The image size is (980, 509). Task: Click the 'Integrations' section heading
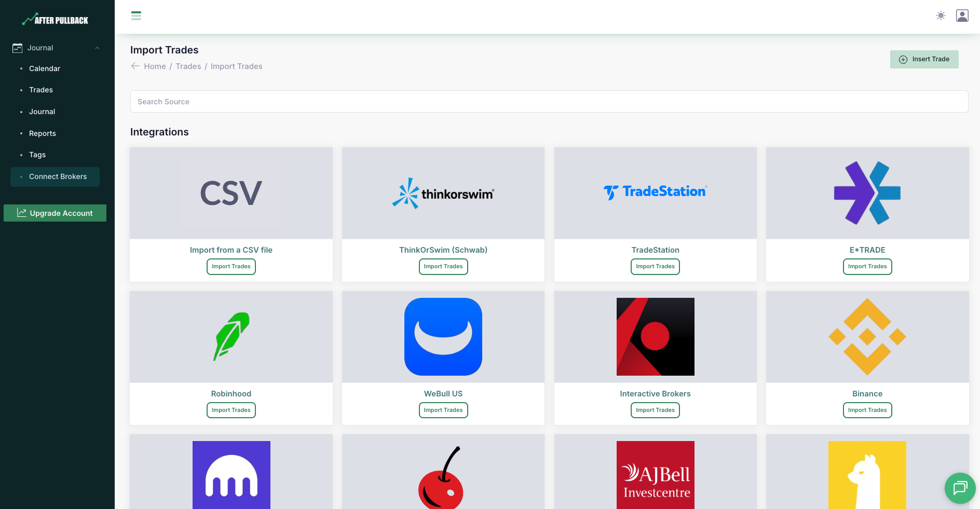[159, 132]
